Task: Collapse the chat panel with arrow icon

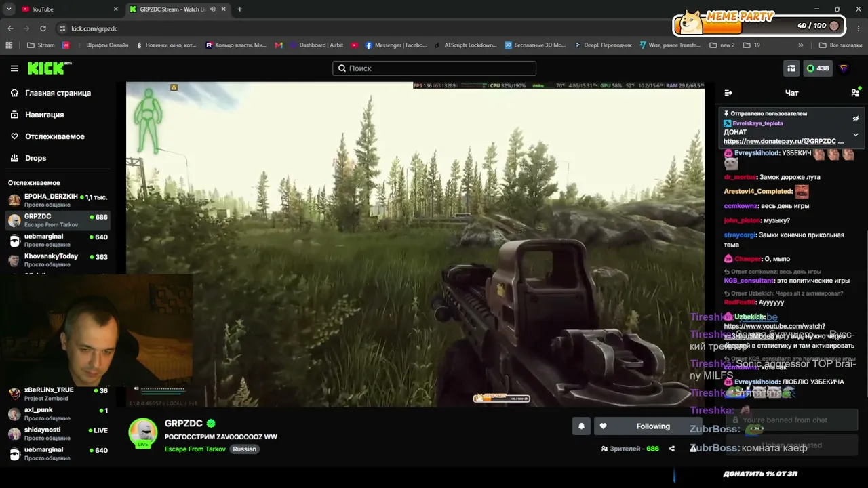Action: click(728, 93)
